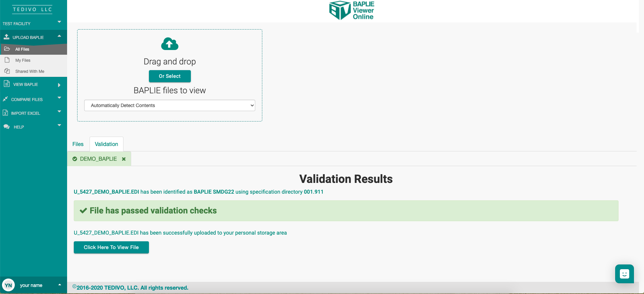The width and height of the screenshot is (644, 294).
Task: Click the Import Excel icon
Action: pos(5,113)
